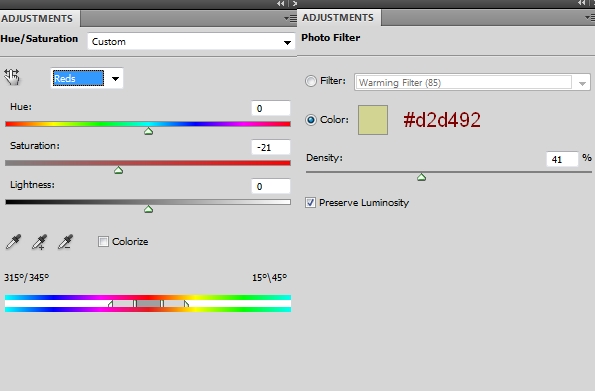Click the left outer falloff marker on color bar
Screen dimensions: 595x391
point(110,304)
